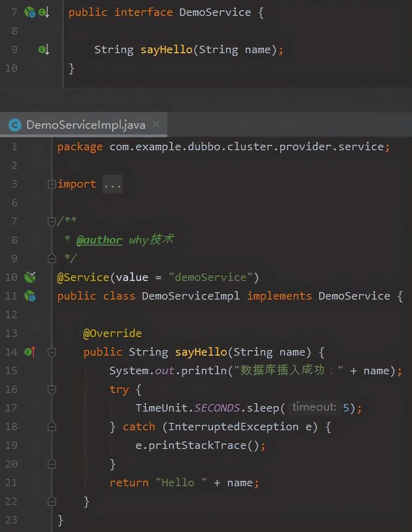Expand the folded import block
The width and height of the screenshot is (412, 532).
pyautogui.click(x=52, y=184)
